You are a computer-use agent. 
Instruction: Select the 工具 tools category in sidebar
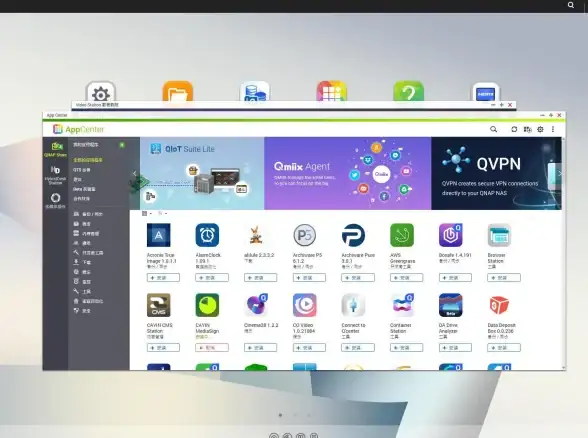pos(82,291)
